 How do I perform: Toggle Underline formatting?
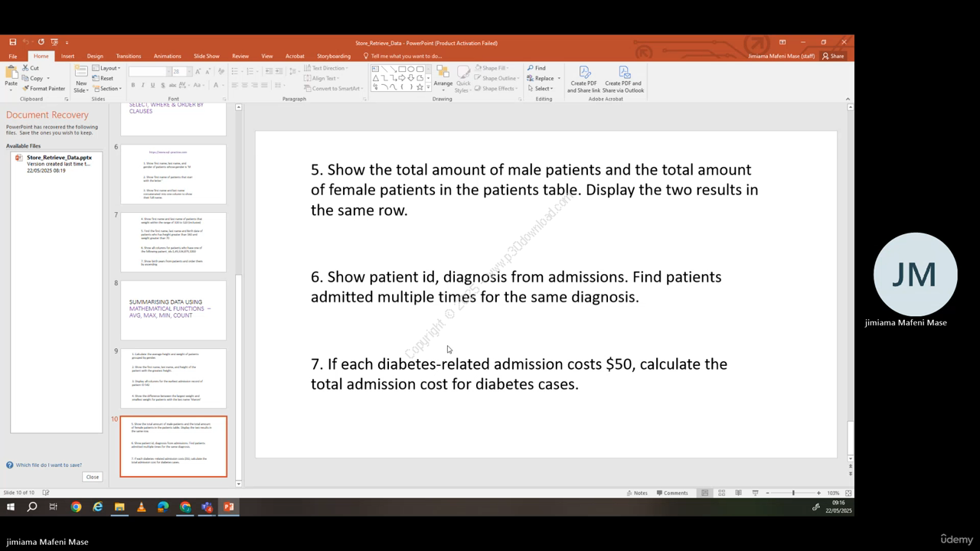pos(152,85)
